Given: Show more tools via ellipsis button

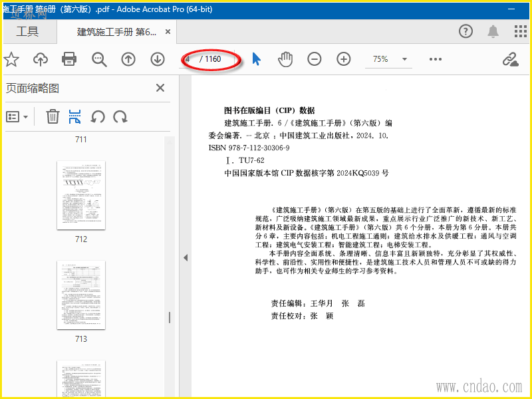Looking at the screenshot, I should click(x=436, y=59).
